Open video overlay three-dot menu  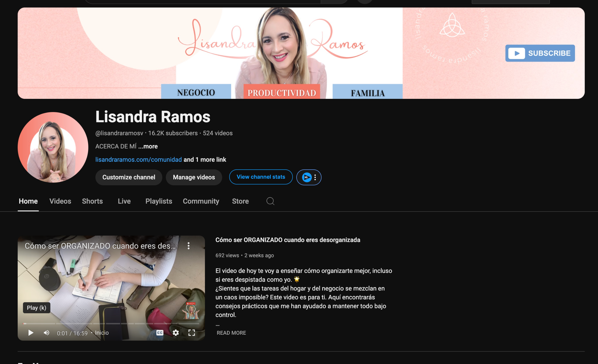click(189, 246)
